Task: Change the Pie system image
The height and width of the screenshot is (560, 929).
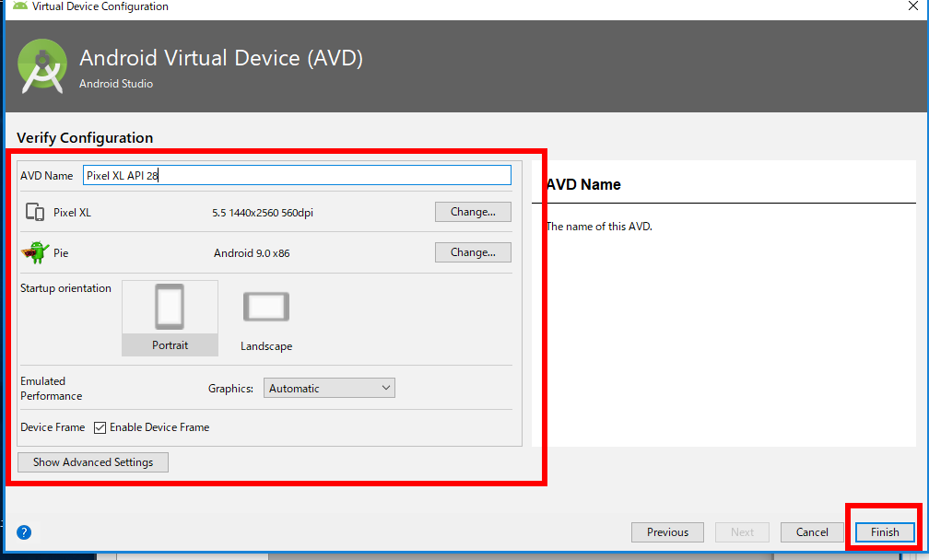Action: click(x=473, y=252)
